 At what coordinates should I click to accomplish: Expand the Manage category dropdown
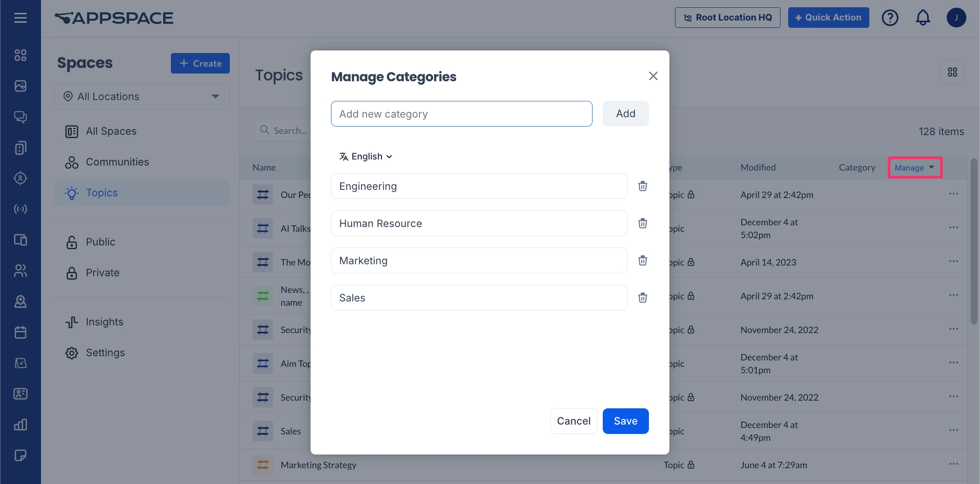914,168
